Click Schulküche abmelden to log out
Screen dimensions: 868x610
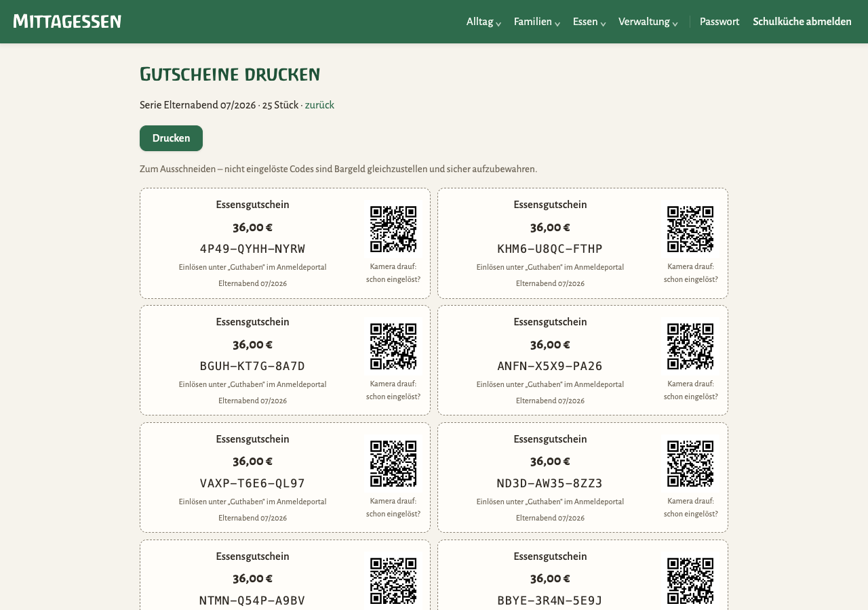tap(802, 22)
